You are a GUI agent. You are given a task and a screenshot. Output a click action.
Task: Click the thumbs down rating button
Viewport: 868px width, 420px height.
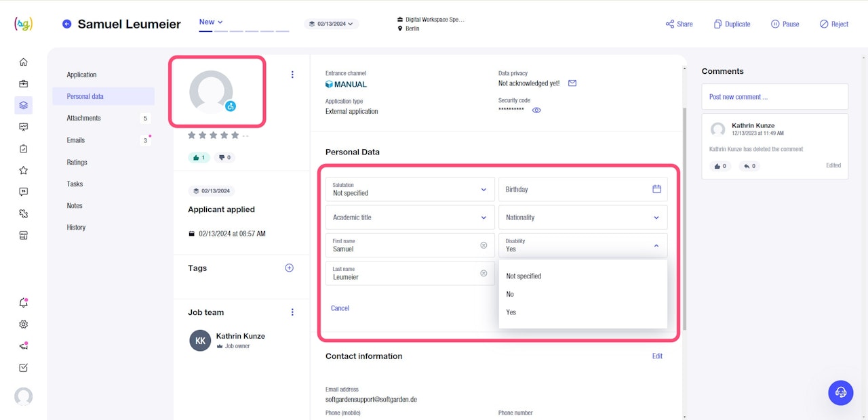pyautogui.click(x=224, y=158)
